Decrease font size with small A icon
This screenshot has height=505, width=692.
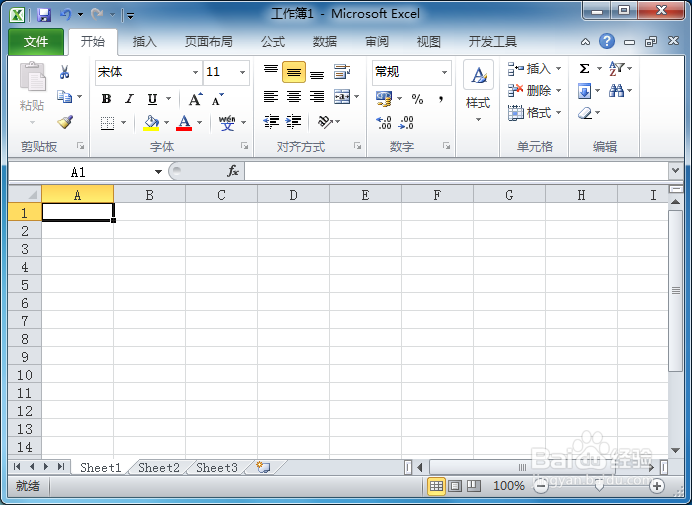pyautogui.click(x=217, y=99)
